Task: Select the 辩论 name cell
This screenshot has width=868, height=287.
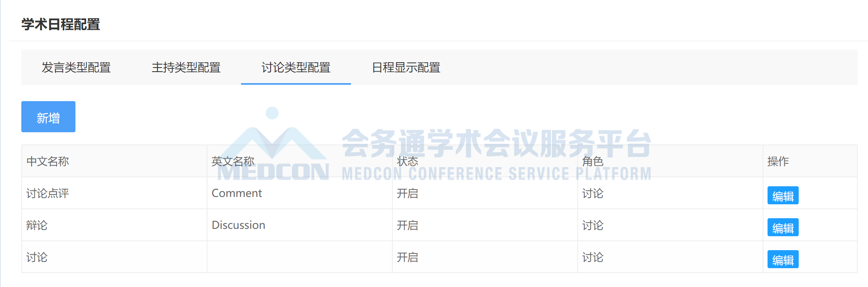Action: pyautogui.click(x=114, y=225)
